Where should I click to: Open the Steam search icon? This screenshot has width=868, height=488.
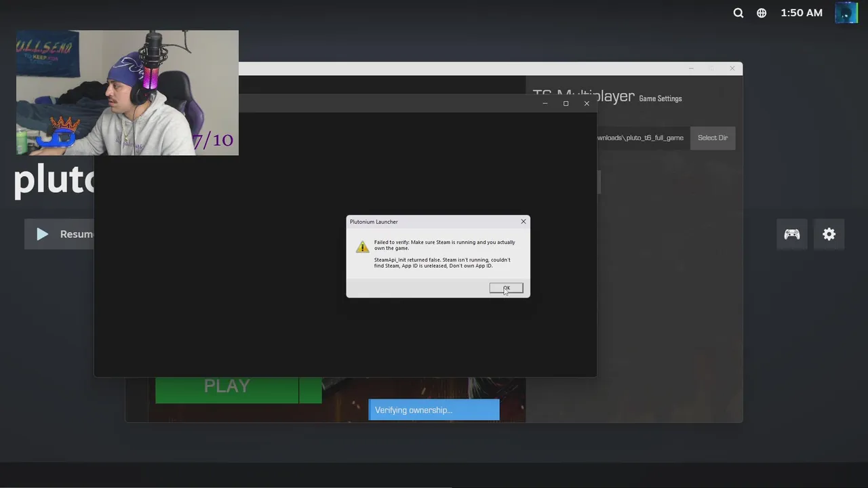(738, 13)
